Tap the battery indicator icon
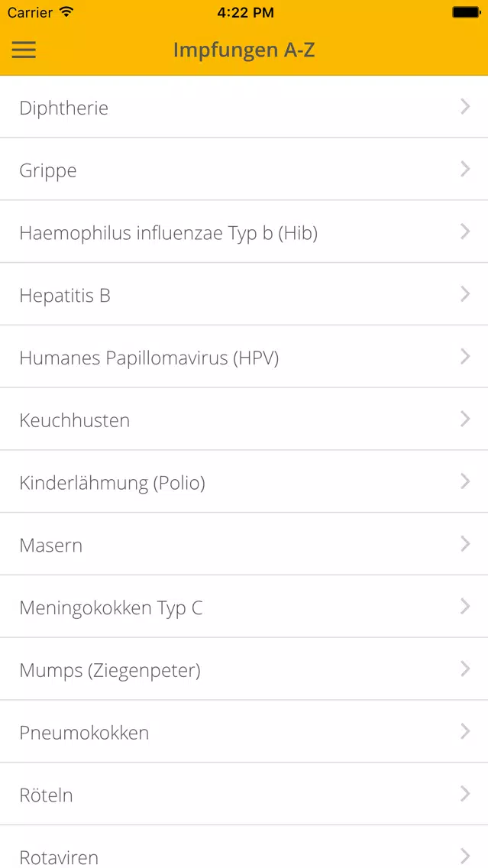Screen dimensions: 488x868 coord(465,12)
